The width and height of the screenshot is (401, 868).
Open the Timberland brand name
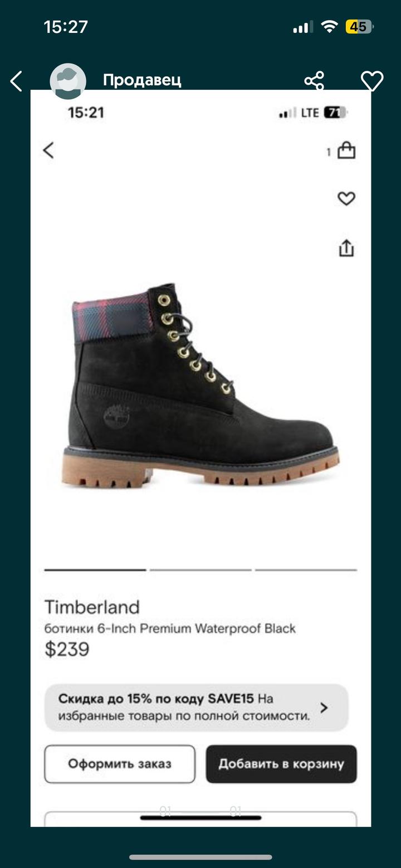92,607
